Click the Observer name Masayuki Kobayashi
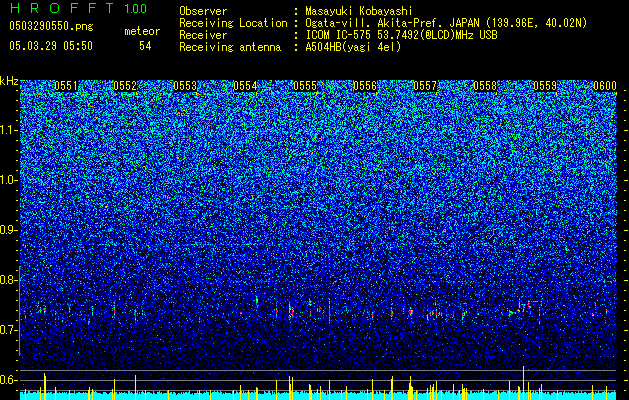This screenshot has height=400, width=629. (x=359, y=11)
